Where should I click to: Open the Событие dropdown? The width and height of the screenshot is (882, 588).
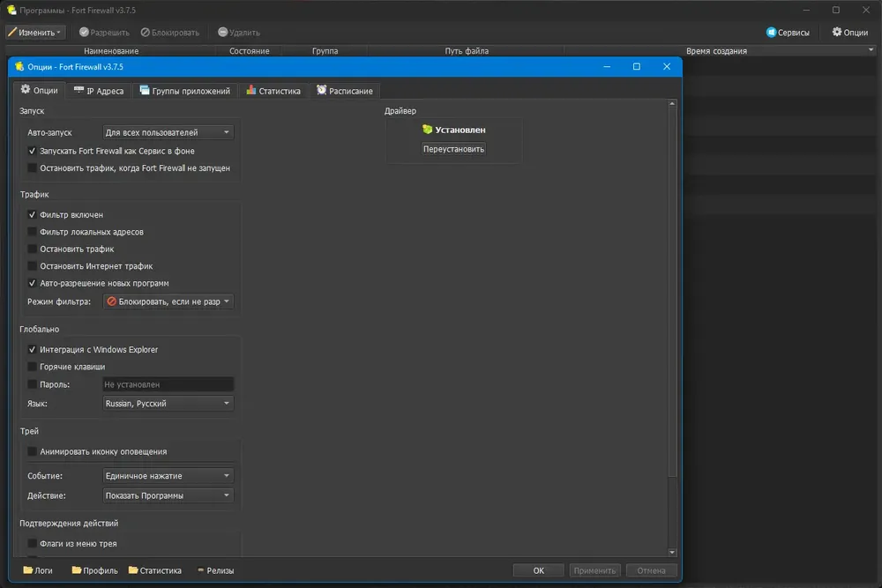168,475
